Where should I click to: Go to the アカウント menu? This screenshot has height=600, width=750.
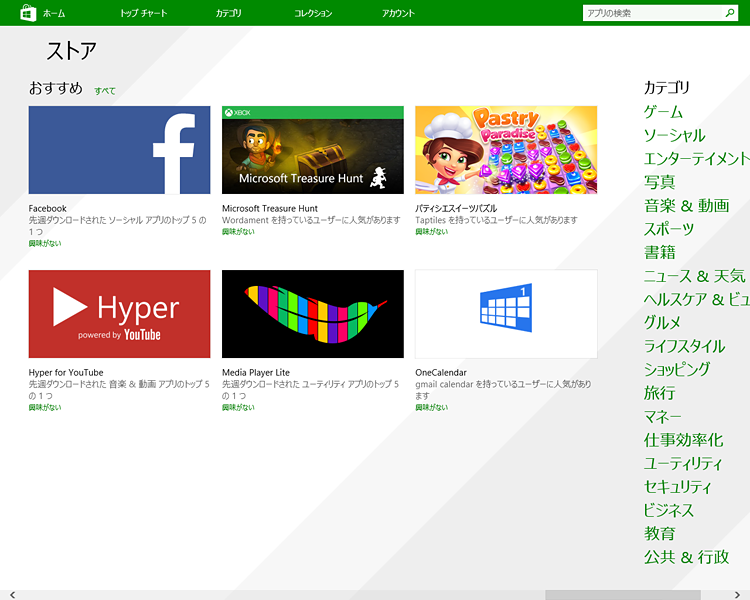point(398,14)
